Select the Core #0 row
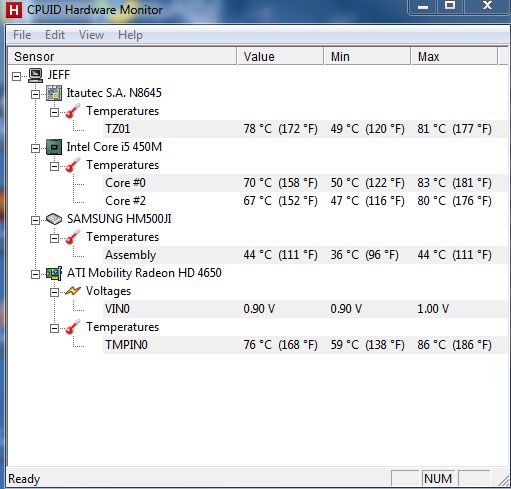 coord(306,183)
